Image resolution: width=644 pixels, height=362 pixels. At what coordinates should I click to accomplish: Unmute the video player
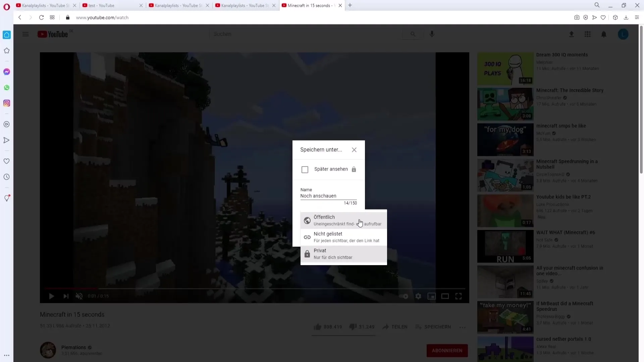[79, 296]
